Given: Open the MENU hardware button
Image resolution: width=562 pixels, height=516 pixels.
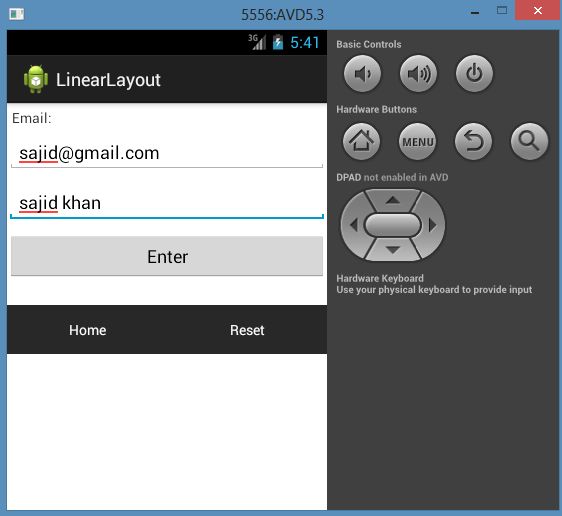Looking at the screenshot, I should pyautogui.click(x=418, y=142).
